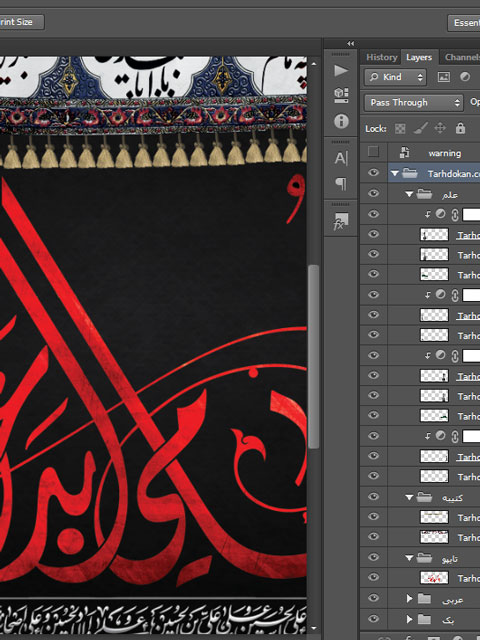Open the Kind filter dropdown
This screenshot has height=640, width=480.
395,77
